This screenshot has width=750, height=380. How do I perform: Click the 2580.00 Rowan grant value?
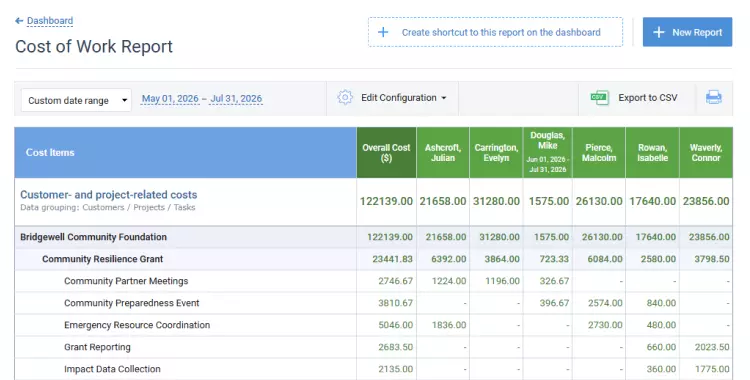click(659, 259)
